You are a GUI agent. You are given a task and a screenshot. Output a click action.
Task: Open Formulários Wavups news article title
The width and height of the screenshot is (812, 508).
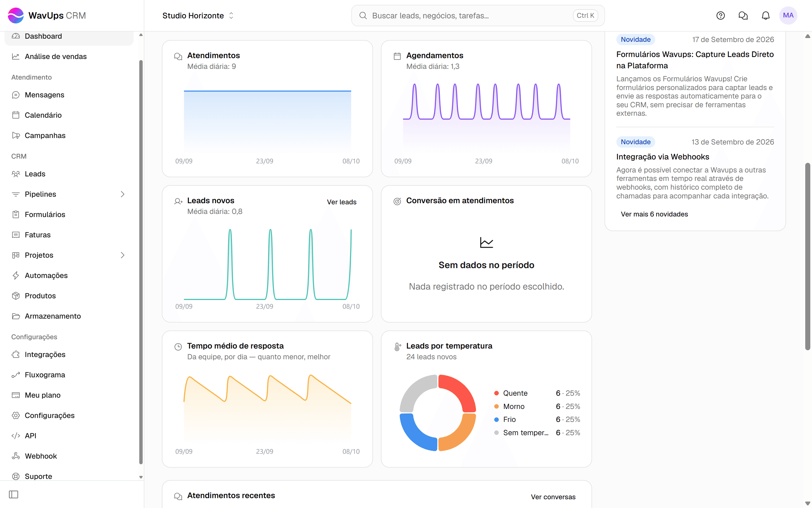(695, 60)
